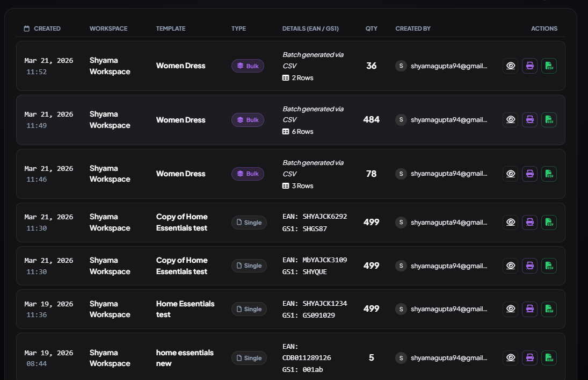The height and width of the screenshot is (380, 588).
Task: View the 11:52 Women Dress batch
Action: tap(510, 66)
